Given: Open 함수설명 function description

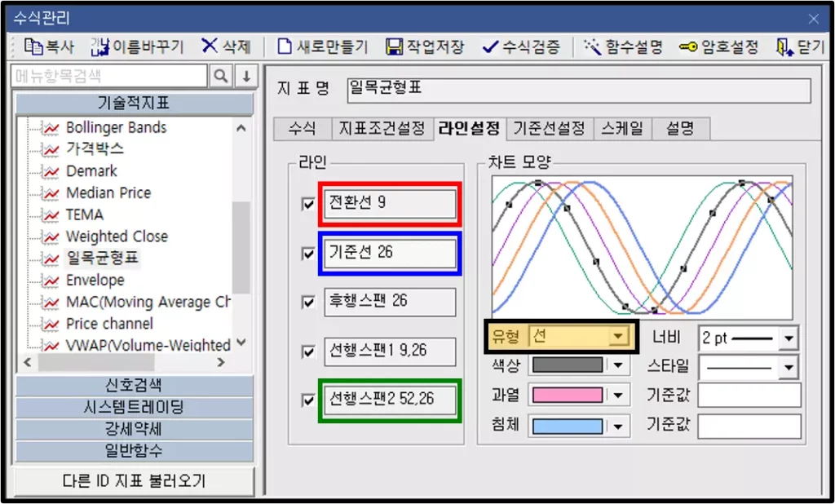Looking at the screenshot, I should pos(623,47).
